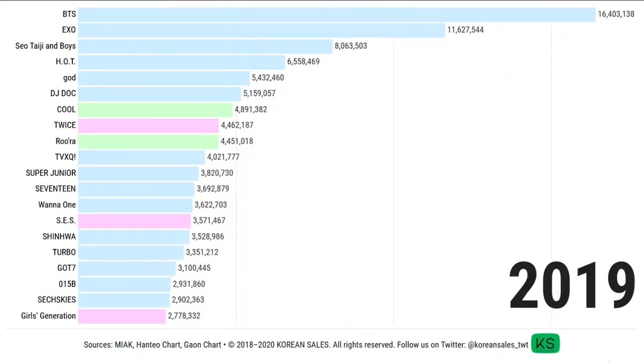The height and width of the screenshot is (362, 644).
Task: Click the value 3,571,467
Action: pos(209,221)
